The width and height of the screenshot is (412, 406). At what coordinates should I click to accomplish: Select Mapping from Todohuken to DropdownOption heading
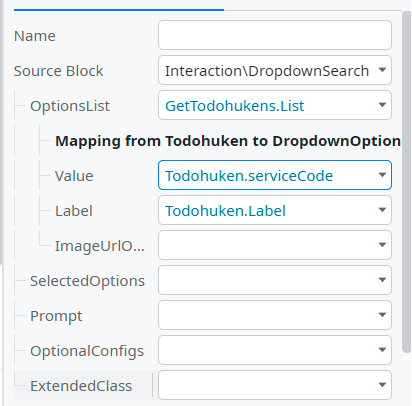click(228, 141)
